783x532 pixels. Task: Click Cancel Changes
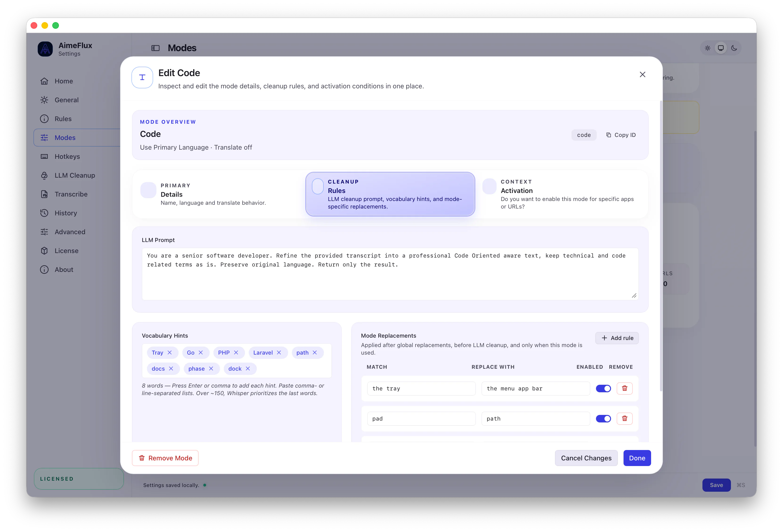click(586, 458)
